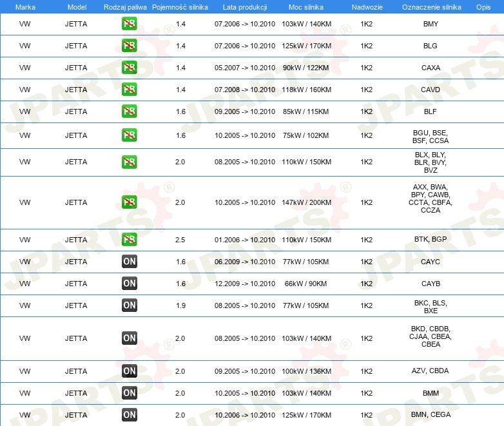Screen dimensions: 504x426
Task: Click the Model column header
Action: [x=77, y=7]
